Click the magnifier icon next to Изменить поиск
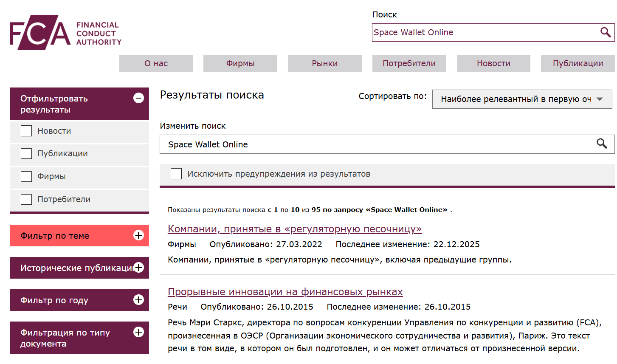 click(602, 144)
